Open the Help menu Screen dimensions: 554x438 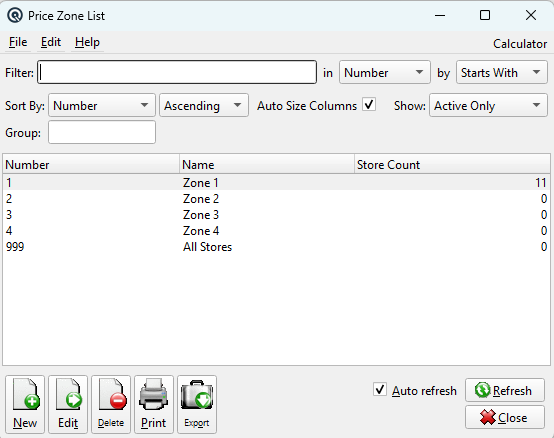[x=87, y=42]
